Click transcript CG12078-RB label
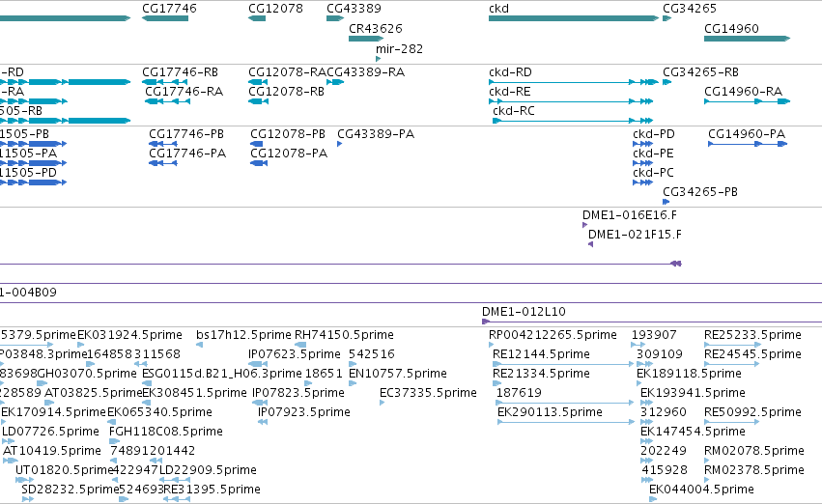The height and width of the screenshot is (504, 822). click(x=286, y=91)
